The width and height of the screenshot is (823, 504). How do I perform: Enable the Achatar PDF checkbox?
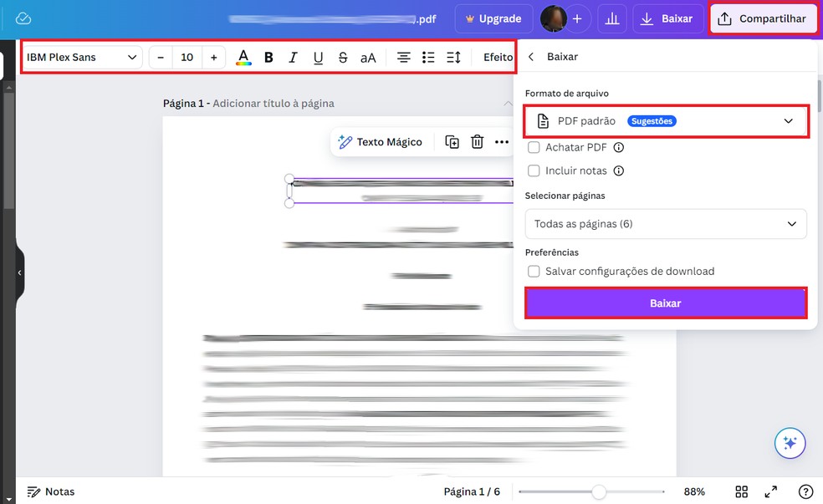[534, 147]
